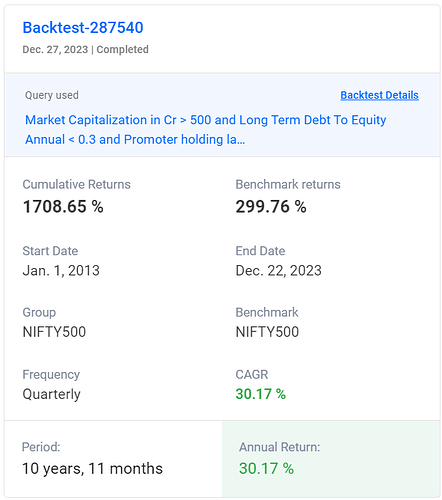Select the Query used label
The image size is (442, 500).
click(52, 95)
